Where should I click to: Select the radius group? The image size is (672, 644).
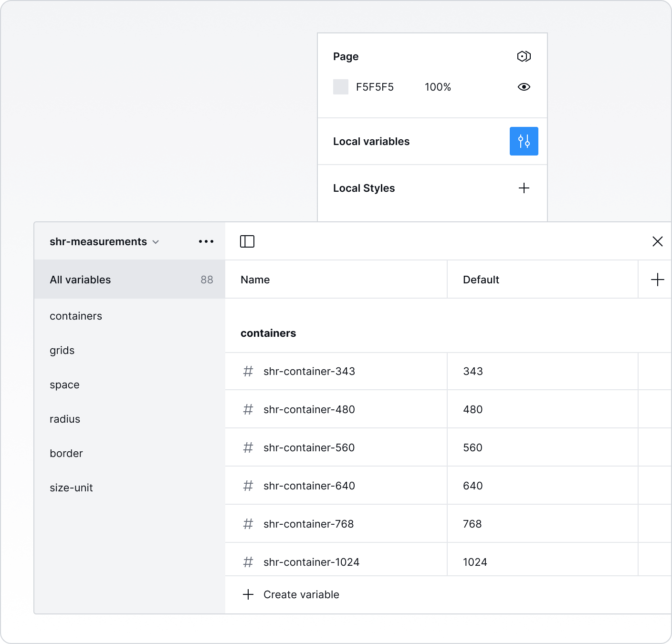tap(65, 419)
